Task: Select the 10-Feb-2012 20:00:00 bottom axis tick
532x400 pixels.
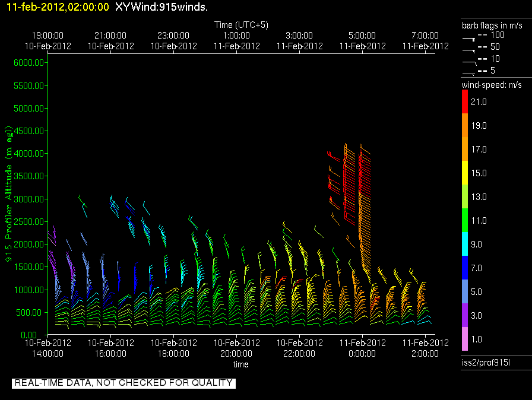Action: pos(237,348)
